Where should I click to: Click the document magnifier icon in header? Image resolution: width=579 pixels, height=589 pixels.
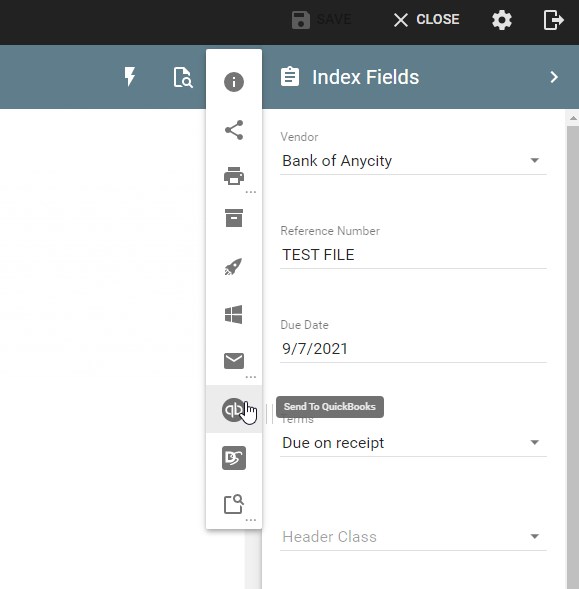point(183,77)
